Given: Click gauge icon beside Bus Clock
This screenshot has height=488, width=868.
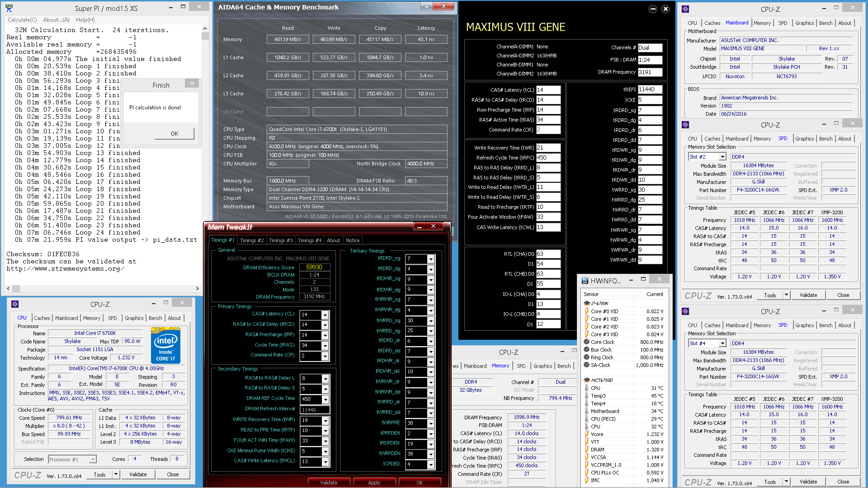Looking at the screenshot, I should pyautogui.click(x=587, y=350).
